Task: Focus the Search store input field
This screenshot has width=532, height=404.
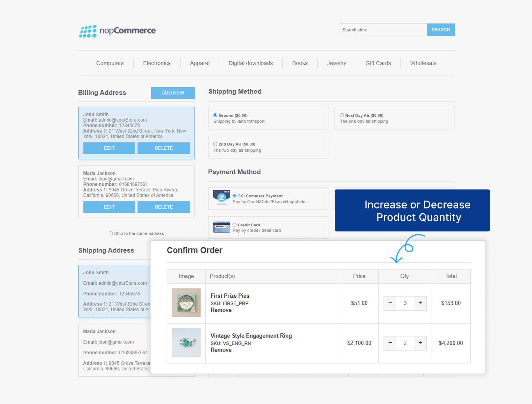Action: [383, 30]
